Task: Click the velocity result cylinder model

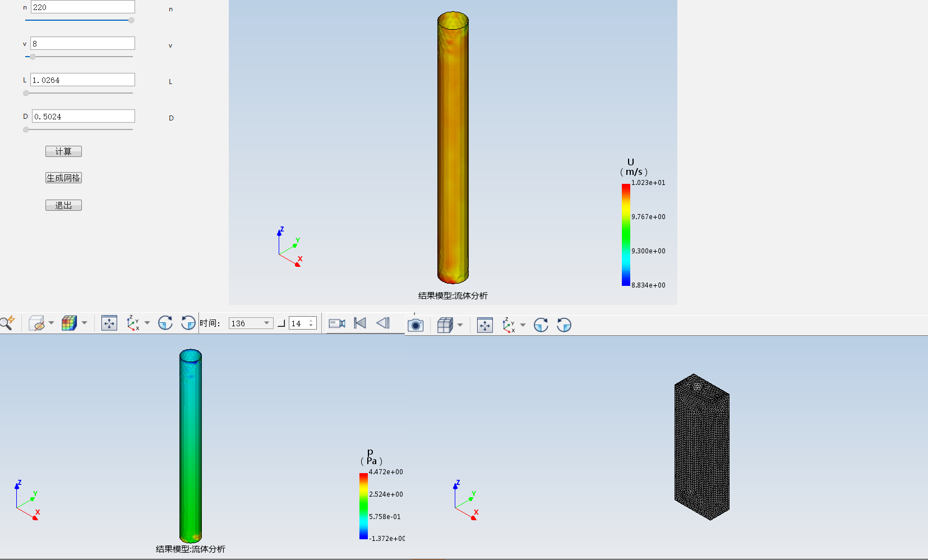Action: 453,147
